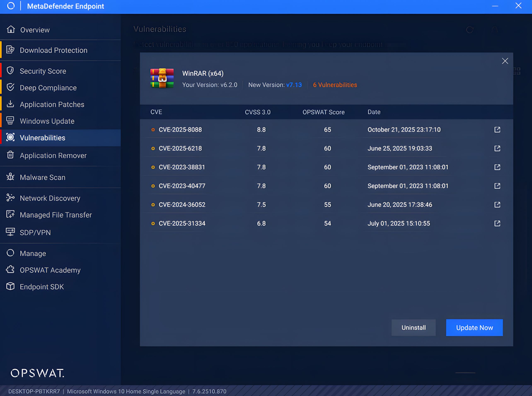Viewport: 532px width, 396px height.
Task: Click the WinRAR application icon
Action: [162, 78]
